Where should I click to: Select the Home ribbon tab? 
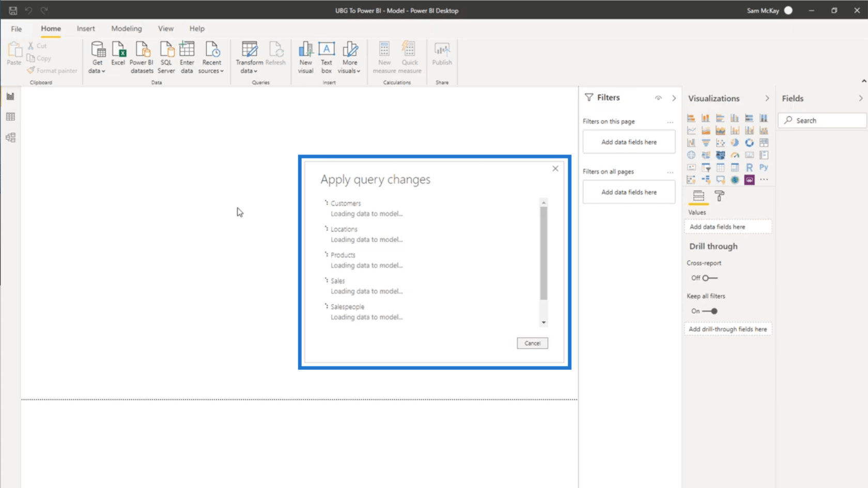[51, 28]
